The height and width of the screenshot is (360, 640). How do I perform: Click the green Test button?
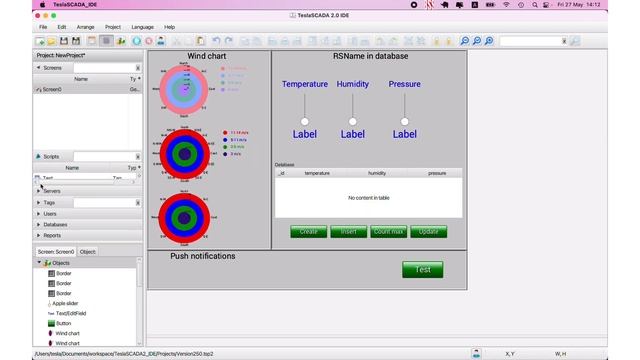pyautogui.click(x=422, y=269)
